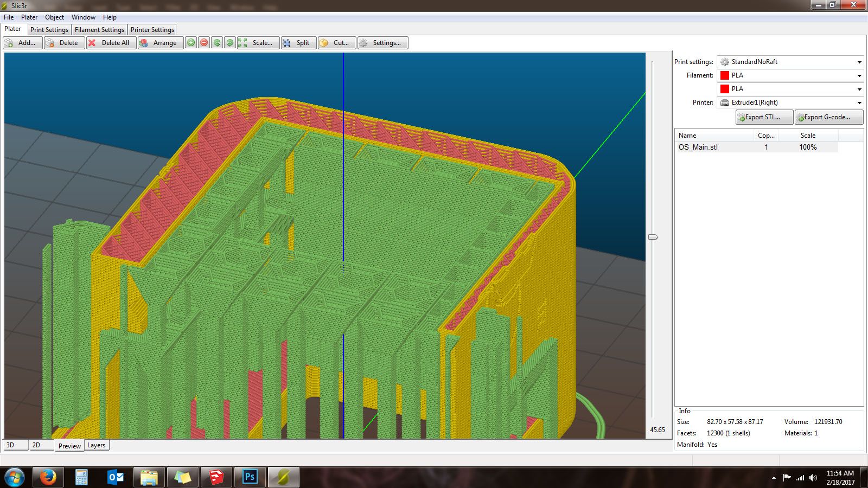868x488 pixels.
Task: Click the layer height slider handle
Action: [x=653, y=237]
